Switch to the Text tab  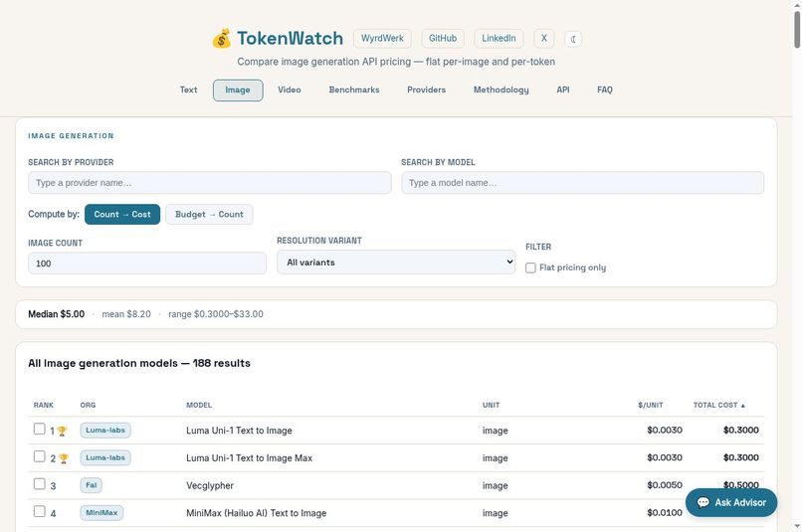(188, 89)
